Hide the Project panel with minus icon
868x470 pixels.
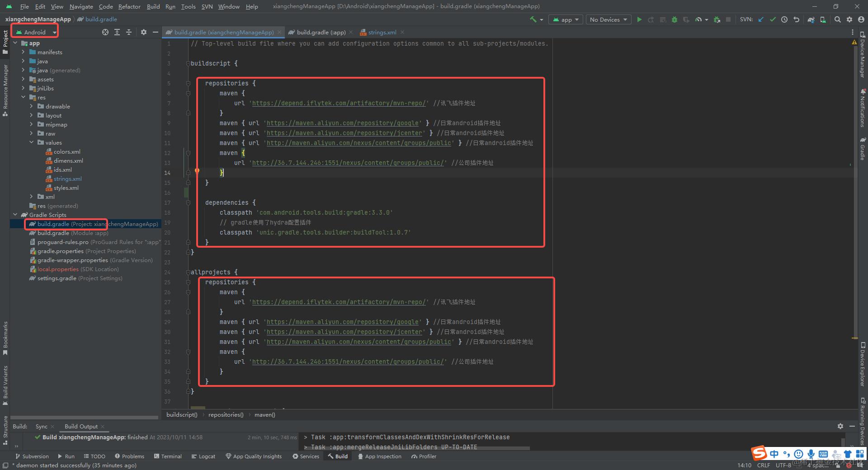coord(156,32)
